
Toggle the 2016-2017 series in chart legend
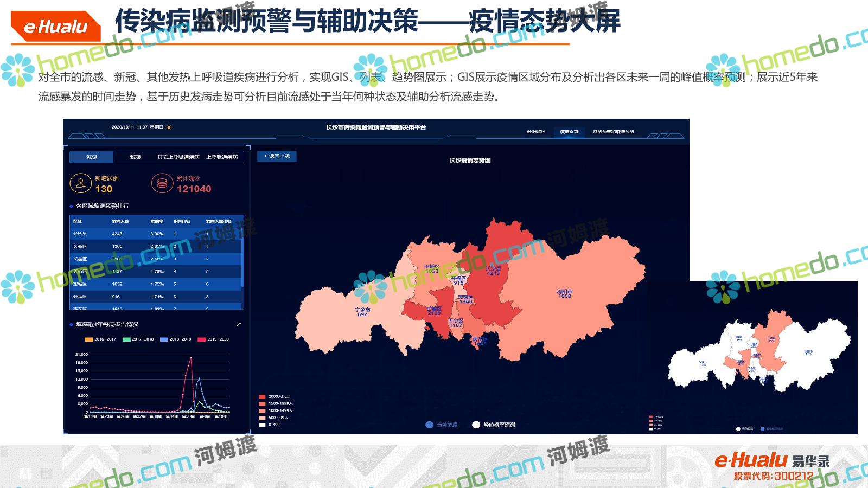click(x=100, y=339)
